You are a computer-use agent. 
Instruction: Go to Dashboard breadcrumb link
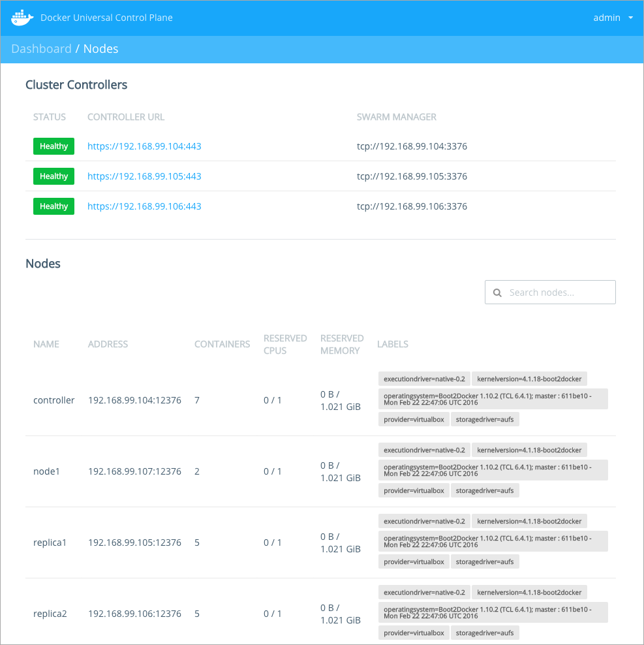pos(41,49)
